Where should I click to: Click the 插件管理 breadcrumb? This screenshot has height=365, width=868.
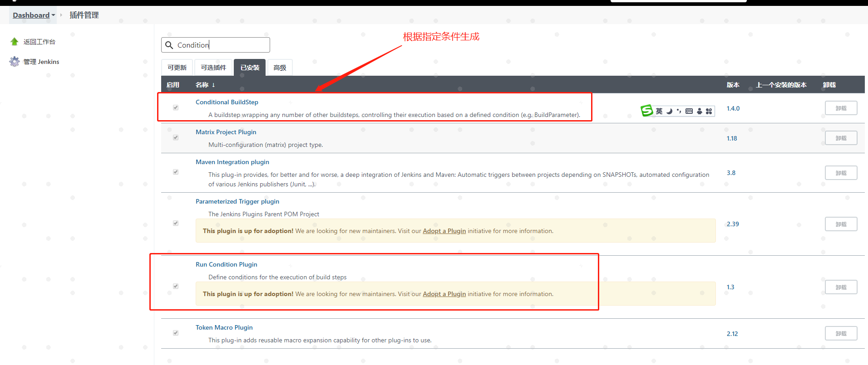pos(84,15)
